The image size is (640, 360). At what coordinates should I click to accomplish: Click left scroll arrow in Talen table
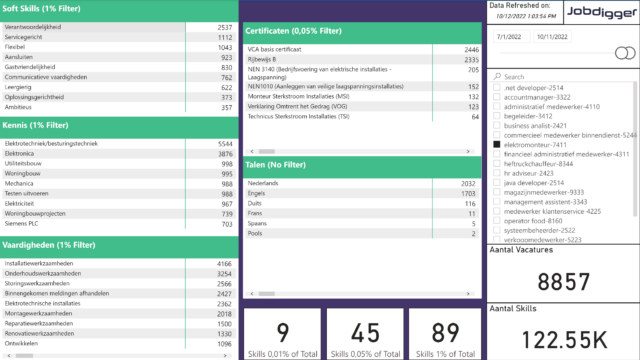252,293
